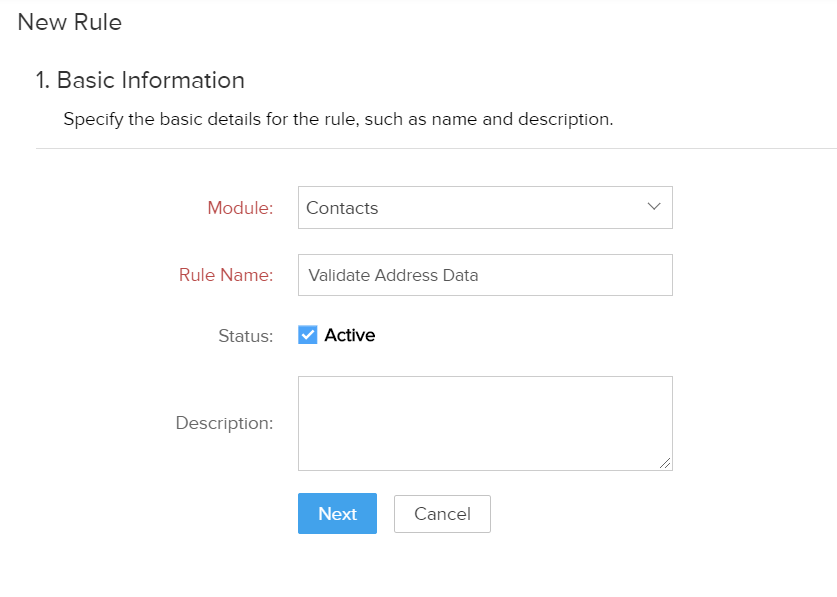Click the New Rule page title
Screen dimensions: 837x597
69,22
